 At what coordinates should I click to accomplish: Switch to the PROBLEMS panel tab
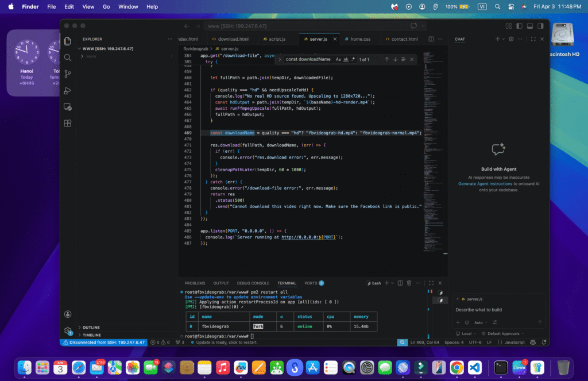click(x=195, y=283)
